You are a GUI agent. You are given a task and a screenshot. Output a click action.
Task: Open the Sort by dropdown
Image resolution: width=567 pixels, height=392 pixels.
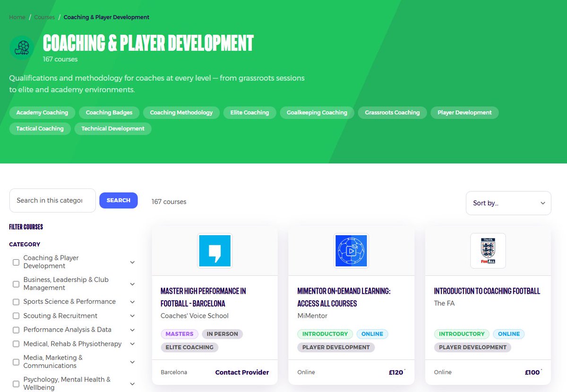(508, 203)
